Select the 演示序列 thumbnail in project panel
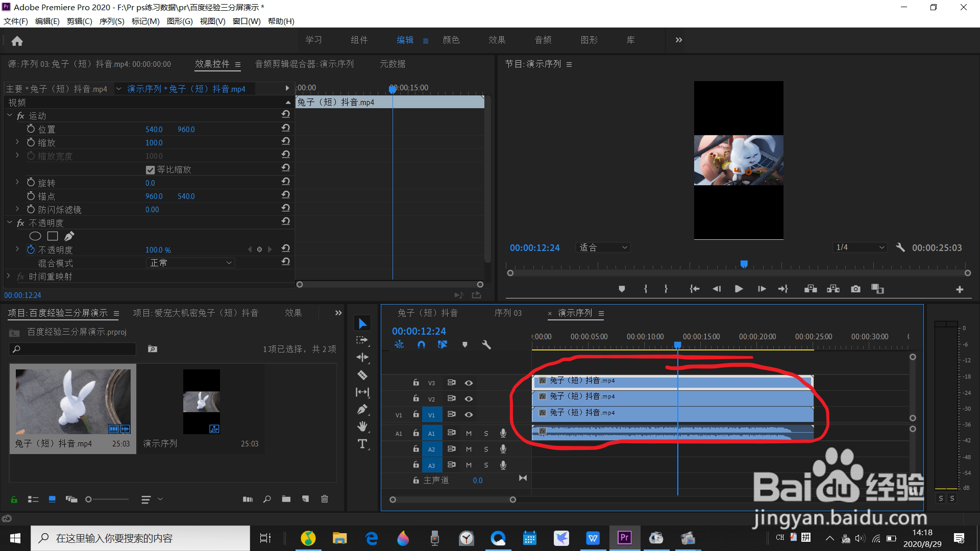This screenshot has width=980, height=551. tap(202, 402)
